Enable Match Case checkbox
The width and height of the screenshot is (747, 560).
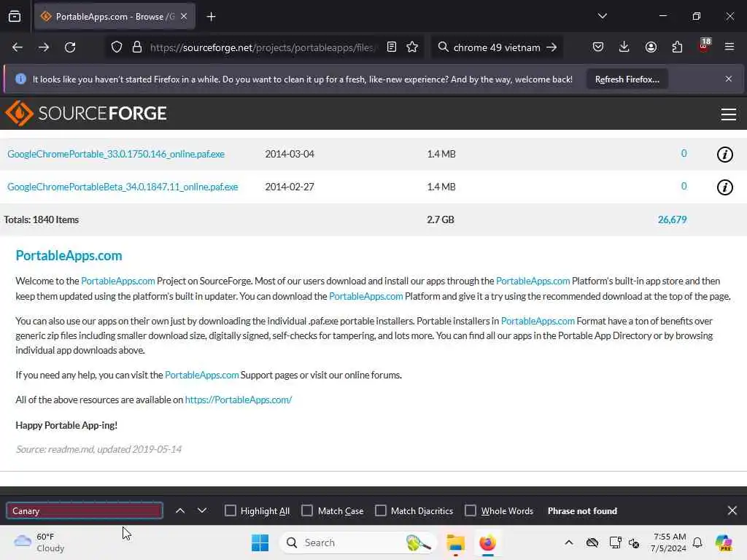pos(307,511)
